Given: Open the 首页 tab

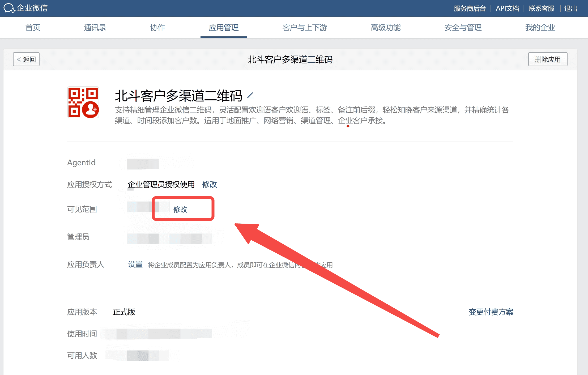Looking at the screenshot, I should point(33,27).
